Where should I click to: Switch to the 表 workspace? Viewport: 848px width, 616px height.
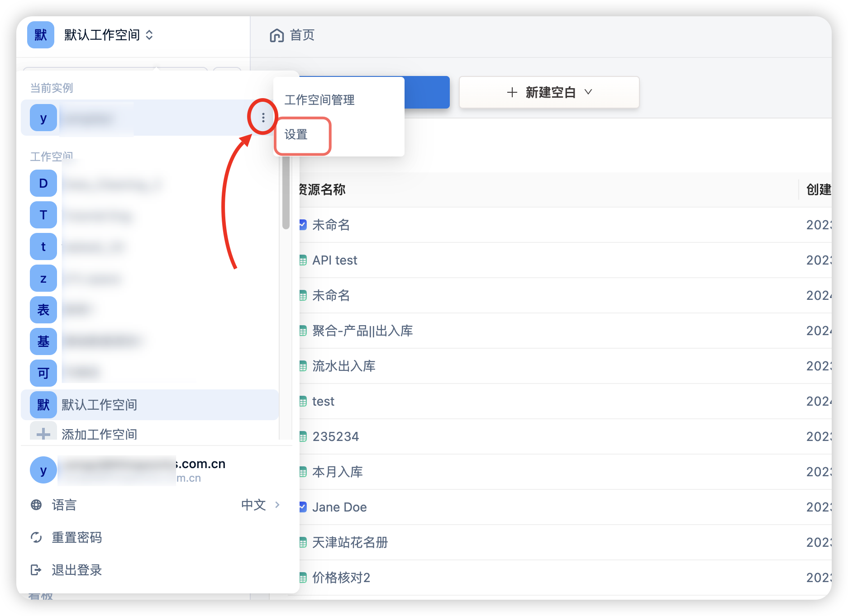(43, 310)
